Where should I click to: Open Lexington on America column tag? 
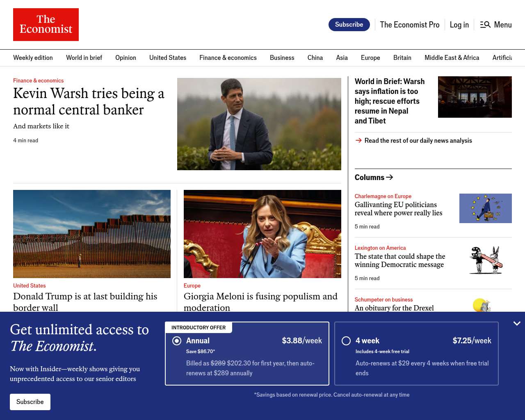tap(380, 248)
